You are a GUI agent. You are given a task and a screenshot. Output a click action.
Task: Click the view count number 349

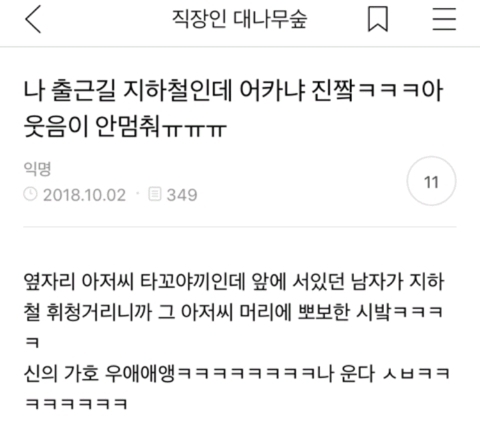[x=182, y=195]
